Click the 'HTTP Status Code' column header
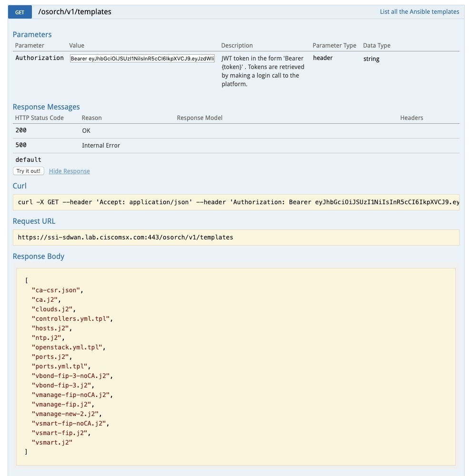The image size is (470, 476). [x=40, y=118]
